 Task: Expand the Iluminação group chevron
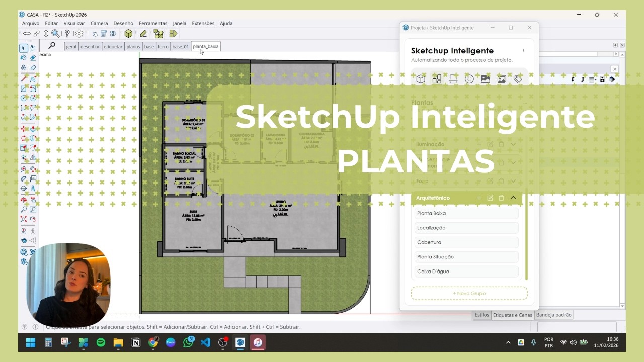point(513,144)
